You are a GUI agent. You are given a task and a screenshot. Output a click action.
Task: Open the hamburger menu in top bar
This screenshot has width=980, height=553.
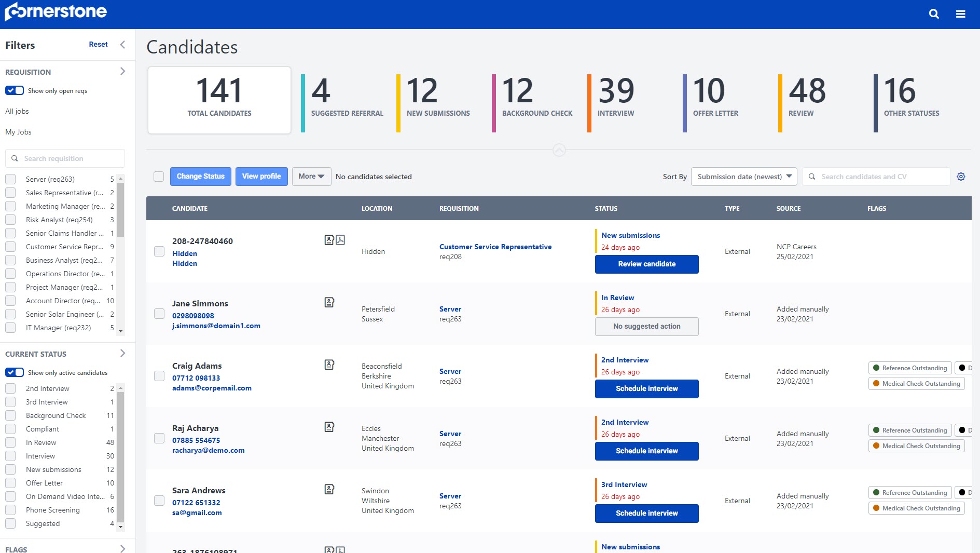pos(961,14)
